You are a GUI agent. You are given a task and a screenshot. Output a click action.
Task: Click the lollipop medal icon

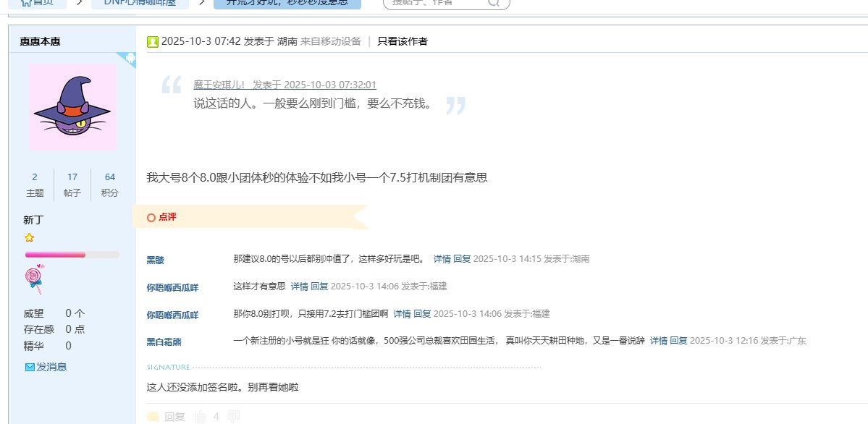[34, 279]
